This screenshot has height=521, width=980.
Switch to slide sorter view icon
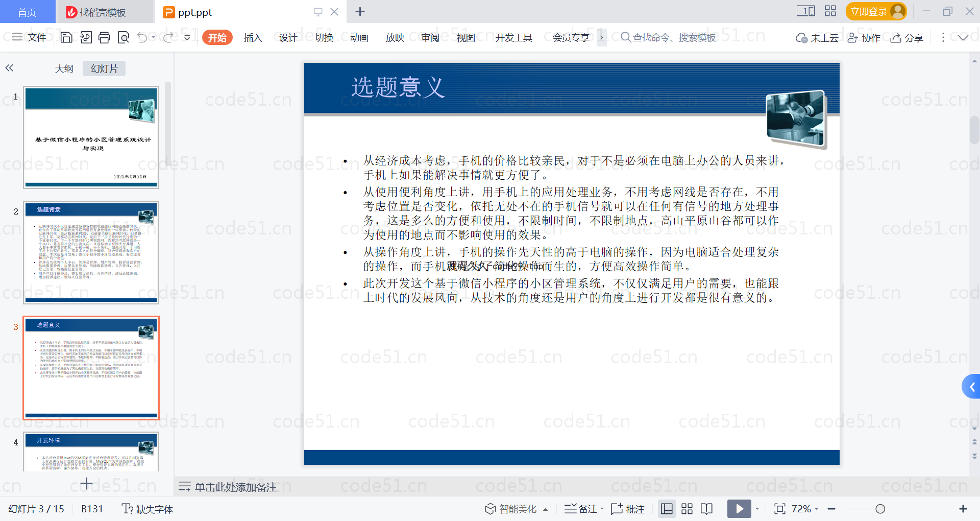click(687, 509)
